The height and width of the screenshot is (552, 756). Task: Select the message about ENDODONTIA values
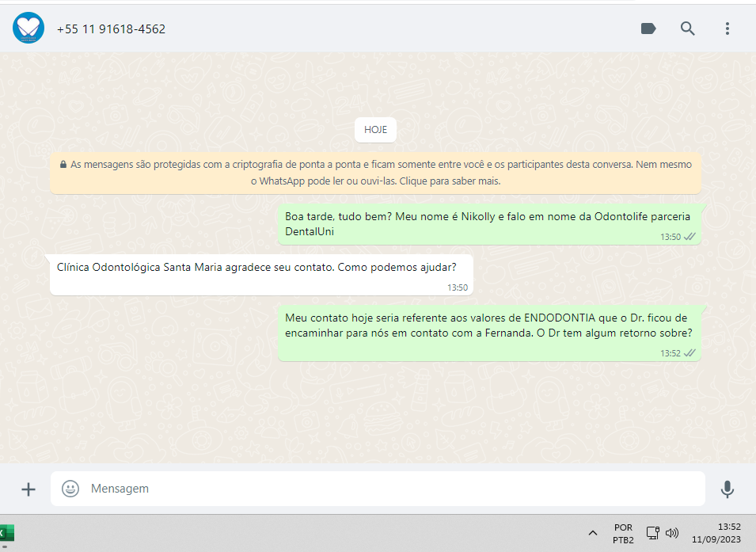coord(489,333)
